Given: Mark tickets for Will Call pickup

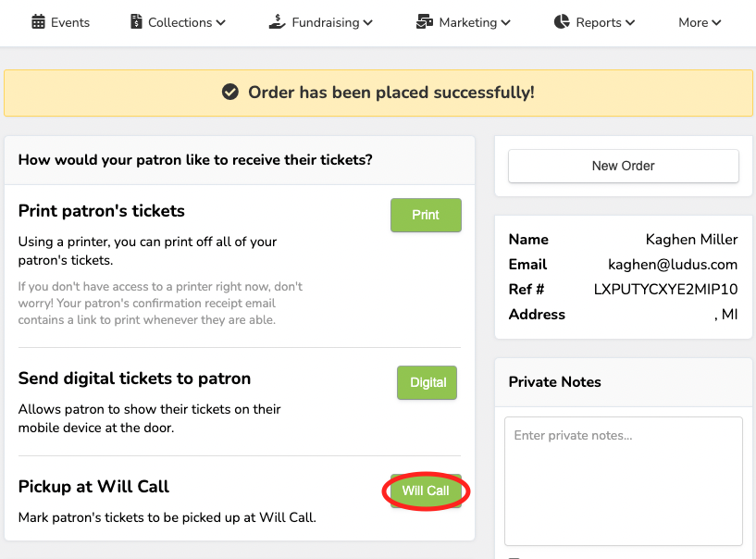Looking at the screenshot, I should point(426,491).
